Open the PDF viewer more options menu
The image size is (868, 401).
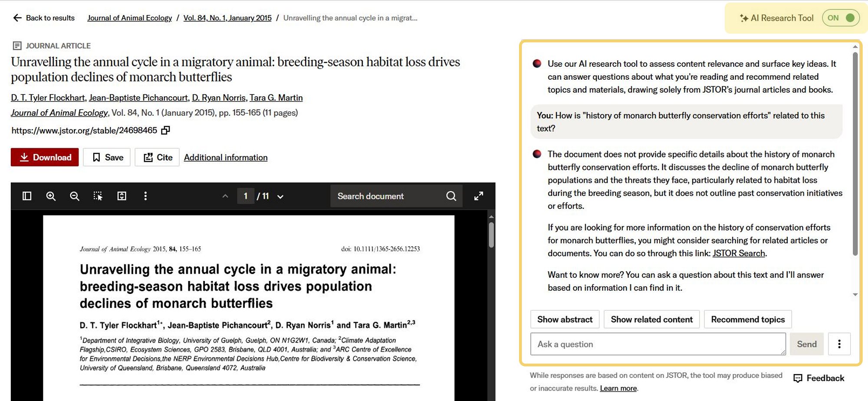tap(145, 196)
